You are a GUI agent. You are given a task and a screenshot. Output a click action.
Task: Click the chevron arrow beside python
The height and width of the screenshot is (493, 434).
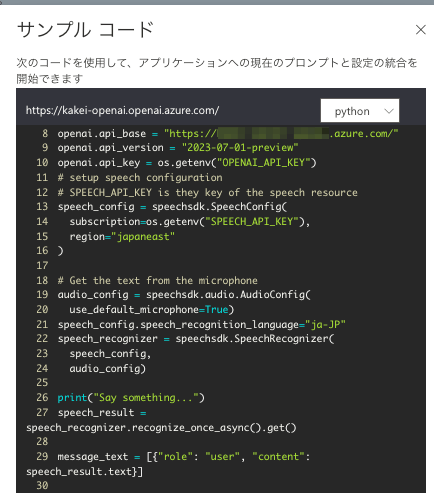pos(389,111)
